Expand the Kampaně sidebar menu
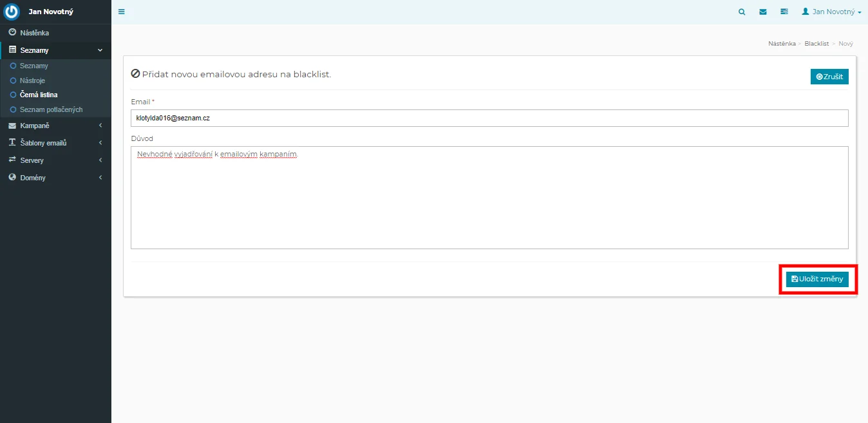The image size is (868, 423). coord(55,126)
